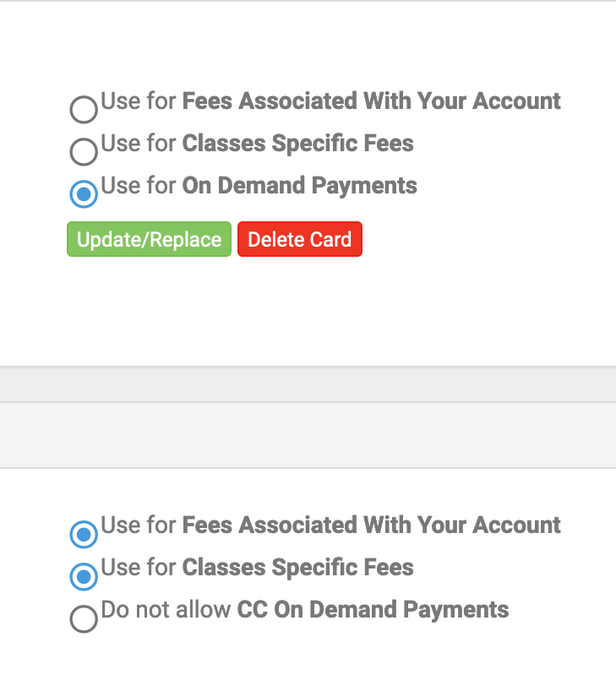Viewport: 616px width, 691px height.
Task: Click the selected "Use for On Demand Payments" radio
Action: pos(84,193)
